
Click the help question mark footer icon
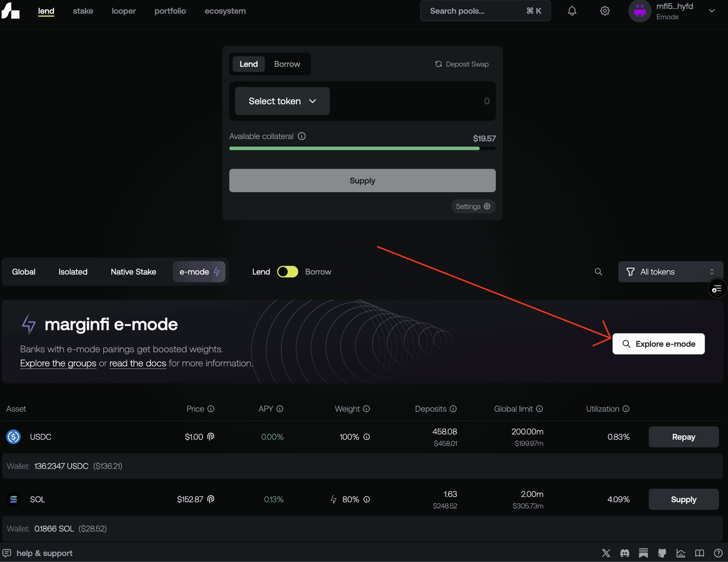coord(718,553)
